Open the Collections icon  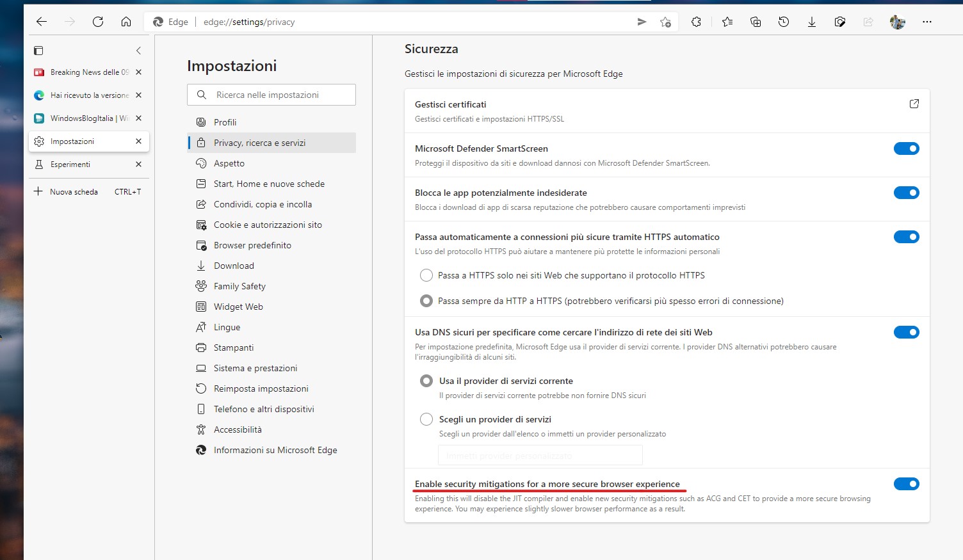[x=756, y=22]
